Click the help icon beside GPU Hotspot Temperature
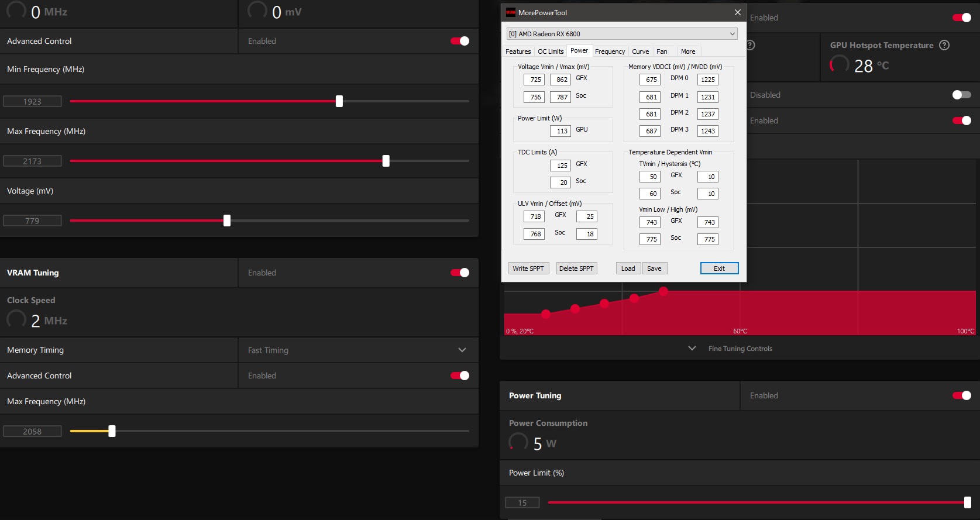The width and height of the screenshot is (980, 520). pyautogui.click(x=944, y=45)
